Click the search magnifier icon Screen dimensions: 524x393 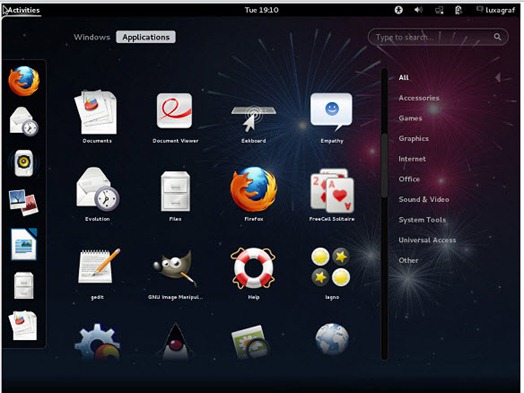[497, 37]
